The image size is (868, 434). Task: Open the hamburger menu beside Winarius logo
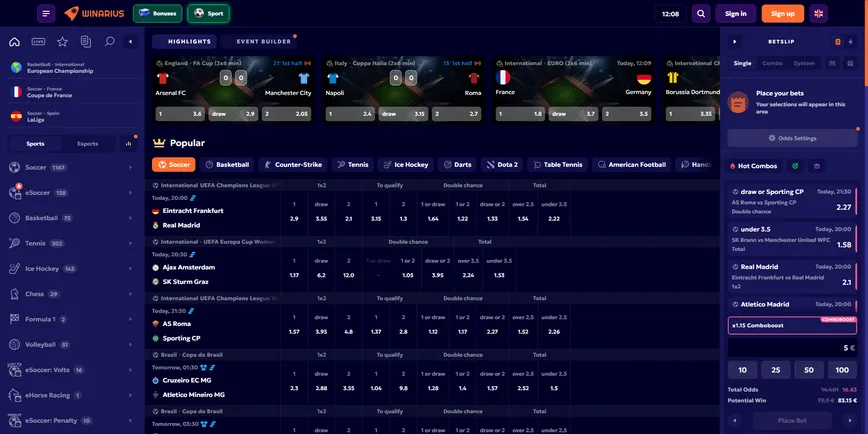pyautogui.click(x=46, y=13)
